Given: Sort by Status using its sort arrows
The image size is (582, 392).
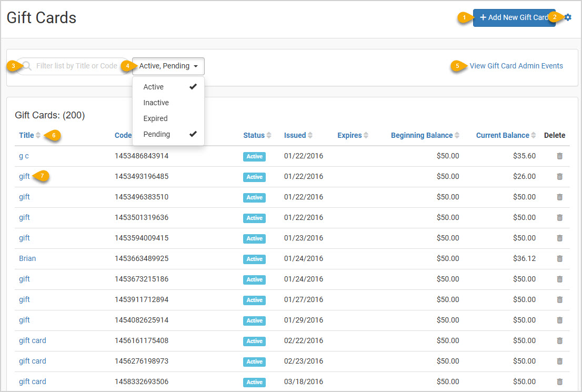Looking at the screenshot, I should click(x=269, y=135).
